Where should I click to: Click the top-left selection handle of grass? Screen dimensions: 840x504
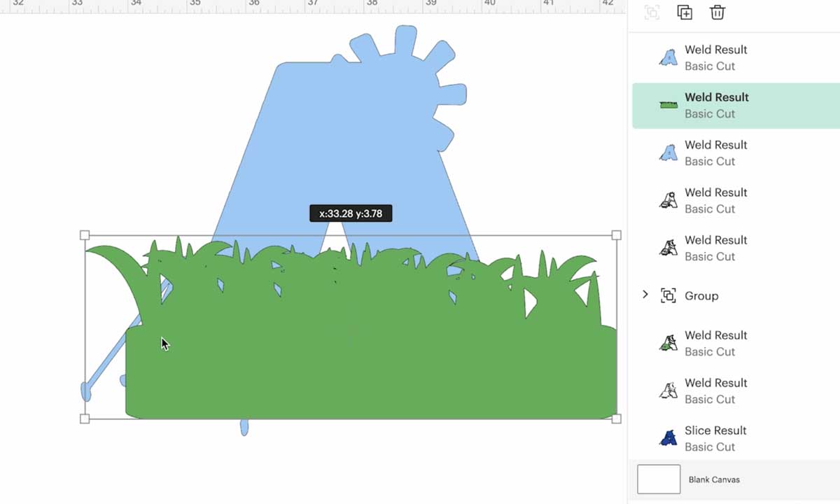click(85, 235)
